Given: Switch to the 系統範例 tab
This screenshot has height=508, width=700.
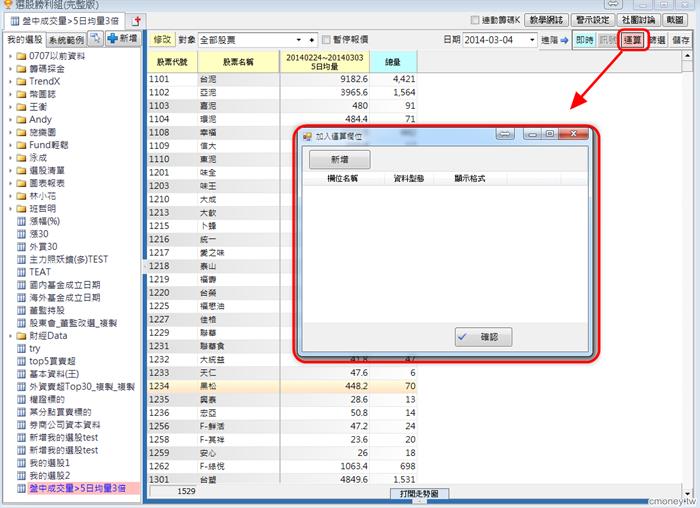Looking at the screenshot, I should tap(66, 40).
